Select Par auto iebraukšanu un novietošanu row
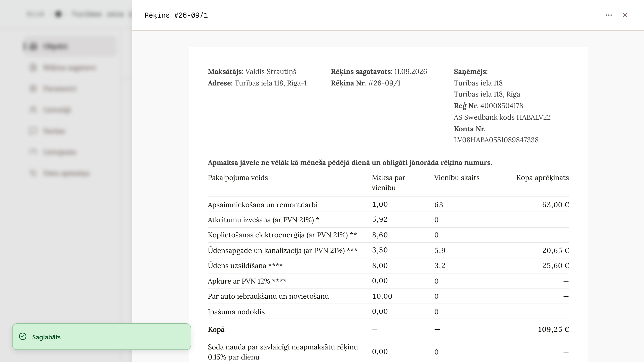Viewport: 644px width, 362px height. (x=388, y=296)
